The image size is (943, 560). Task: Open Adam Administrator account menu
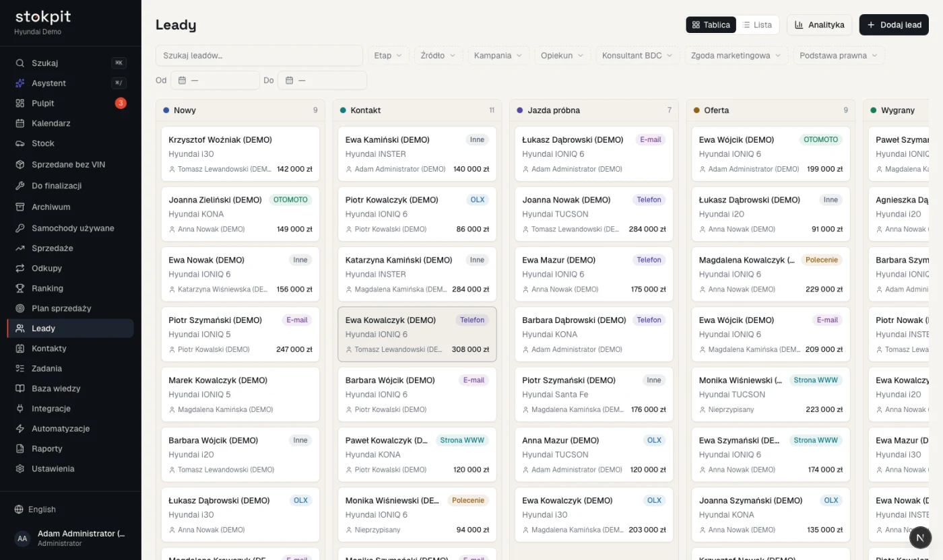pyautogui.click(x=70, y=538)
